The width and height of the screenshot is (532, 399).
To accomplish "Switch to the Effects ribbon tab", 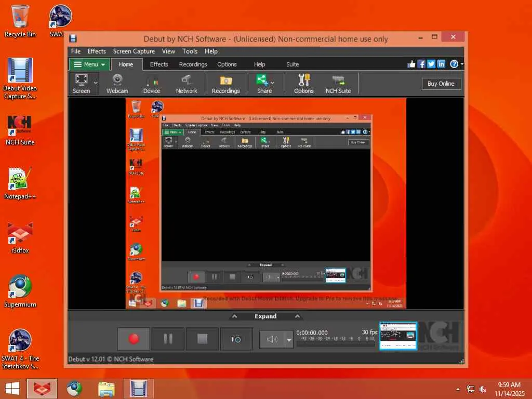I will tap(159, 64).
